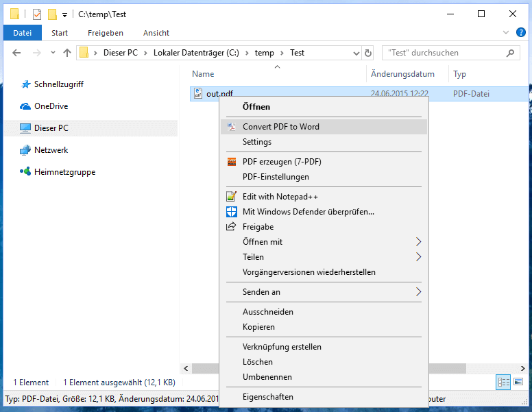This screenshot has height=412, width=532.
Task: Click the PDF-Datei type cell
Action: point(471,94)
